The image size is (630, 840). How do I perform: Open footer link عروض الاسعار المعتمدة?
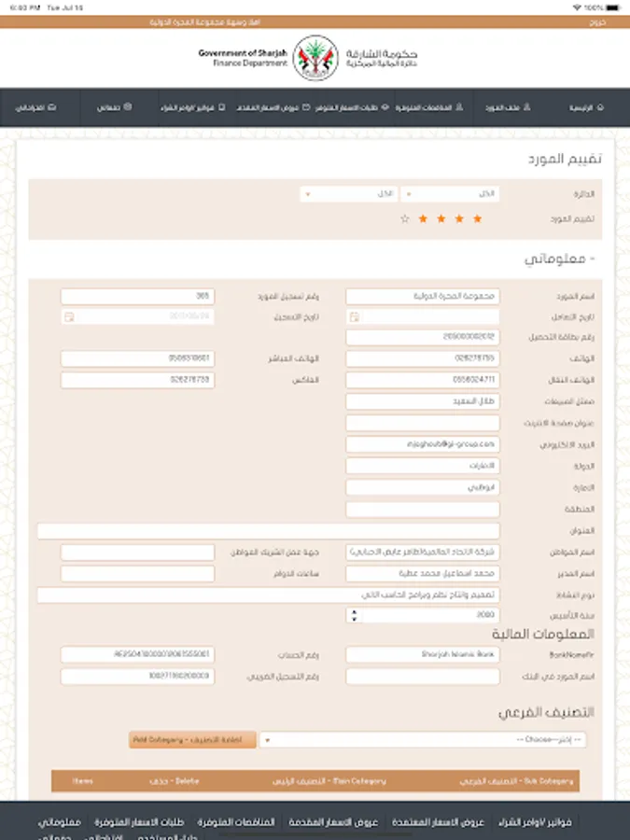pyautogui.click(x=439, y=821)
